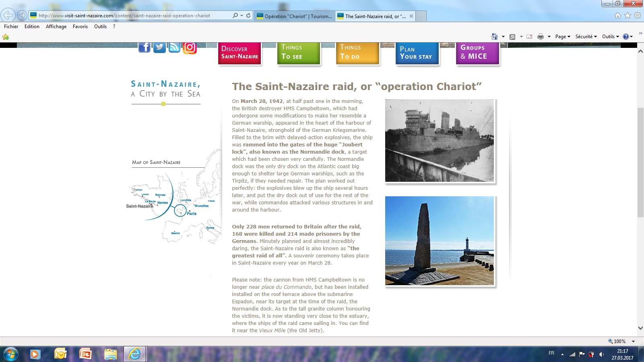This screenshot has height=362, width=644.
Task: Open the command bar Outils dropdown
Action: (611, 37)
